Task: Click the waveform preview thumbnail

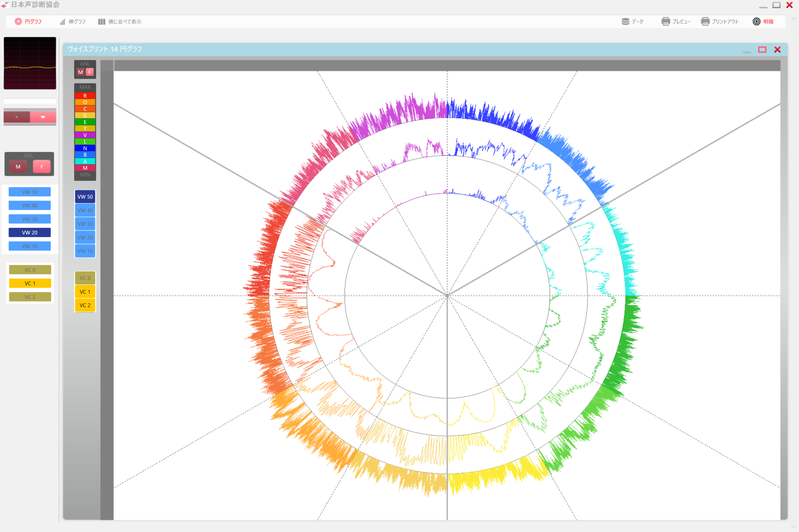Action: [x=30, y=63]
